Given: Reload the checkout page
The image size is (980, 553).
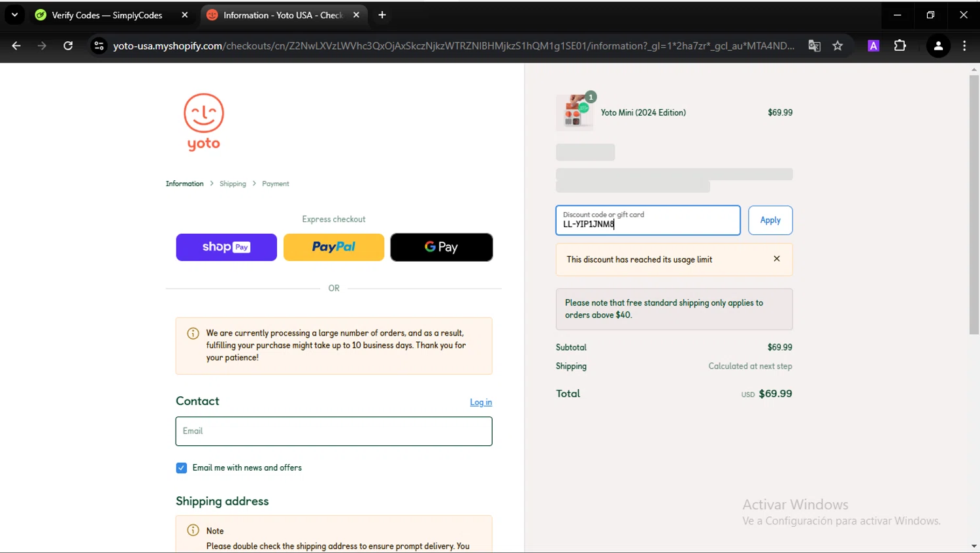Looking at the screenshot, I should (68, 46).
